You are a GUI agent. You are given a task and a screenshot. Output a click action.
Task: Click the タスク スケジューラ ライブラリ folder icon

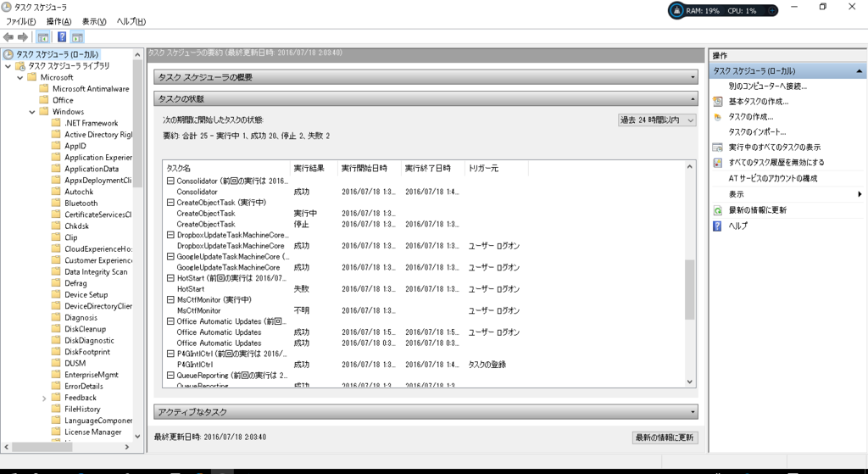(x=20, y=66)
